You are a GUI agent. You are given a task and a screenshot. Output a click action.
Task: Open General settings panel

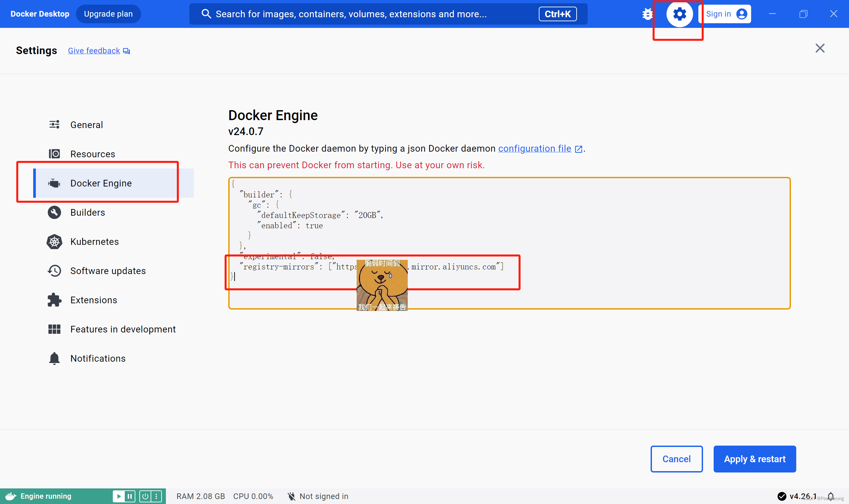point(86,124)
